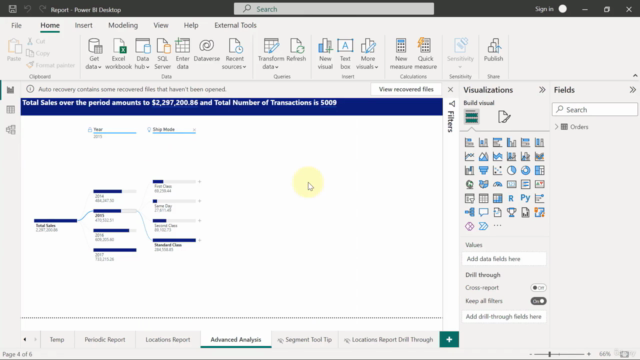Viewport: 640px width, 360px height.
Task: Create a Quick measure
Action: 425,53
